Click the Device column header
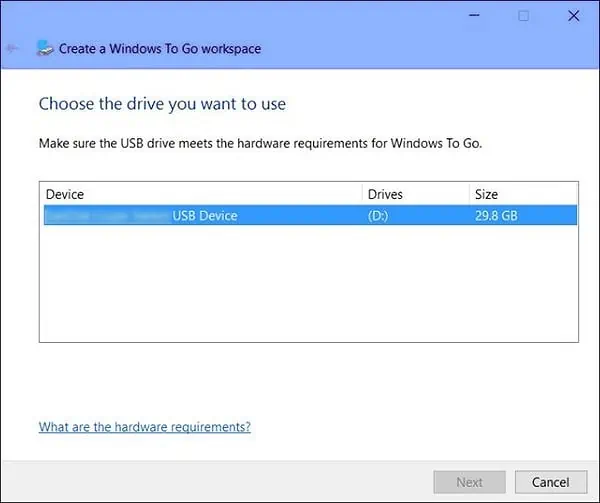Image resolution: width=600 pixels, height=503 pixels. point(203,194)
